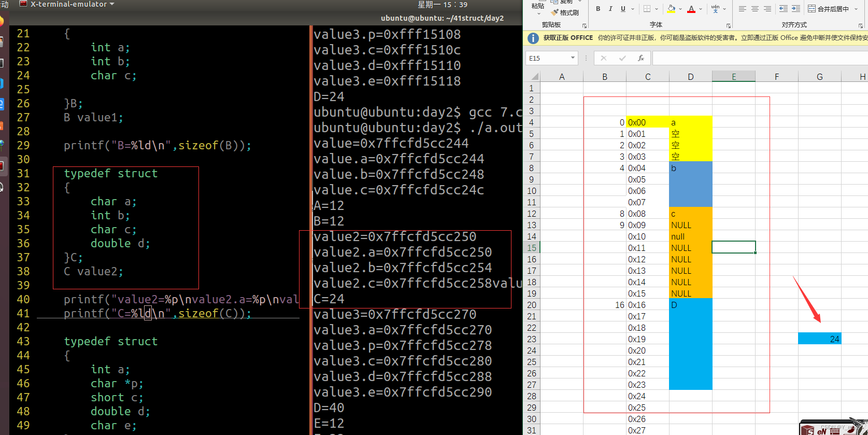Click info icon on Office warning bar

click(533, 38)
